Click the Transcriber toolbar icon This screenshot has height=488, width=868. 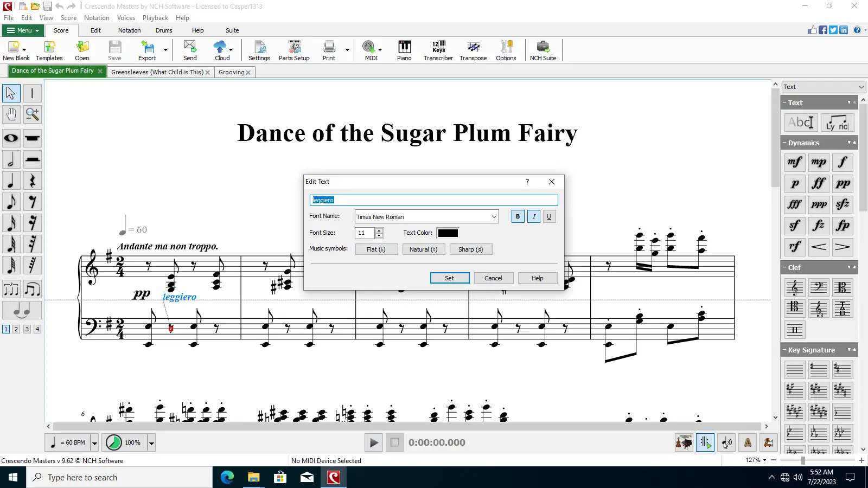point(438,50)
